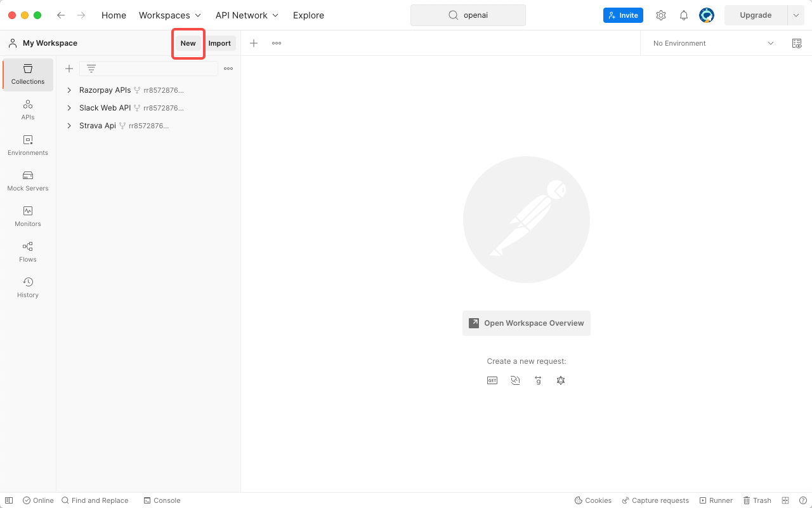
Task: Click the New button
Action: point(188,43)
